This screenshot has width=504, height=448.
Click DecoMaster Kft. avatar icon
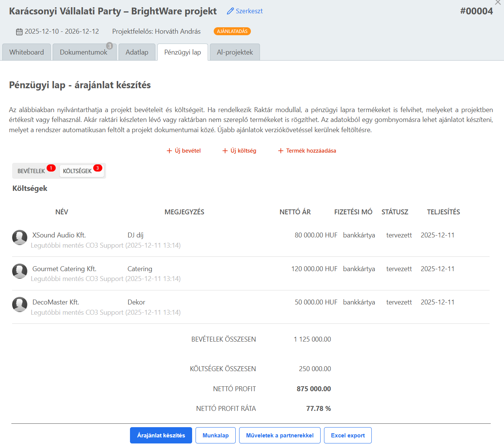tap(20, 304)
